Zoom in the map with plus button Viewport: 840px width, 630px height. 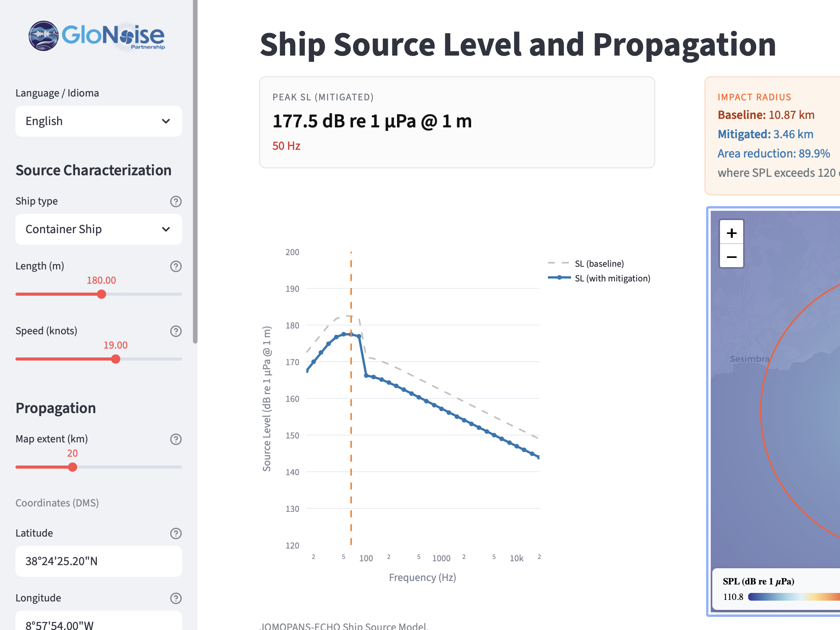coord(731,233)
